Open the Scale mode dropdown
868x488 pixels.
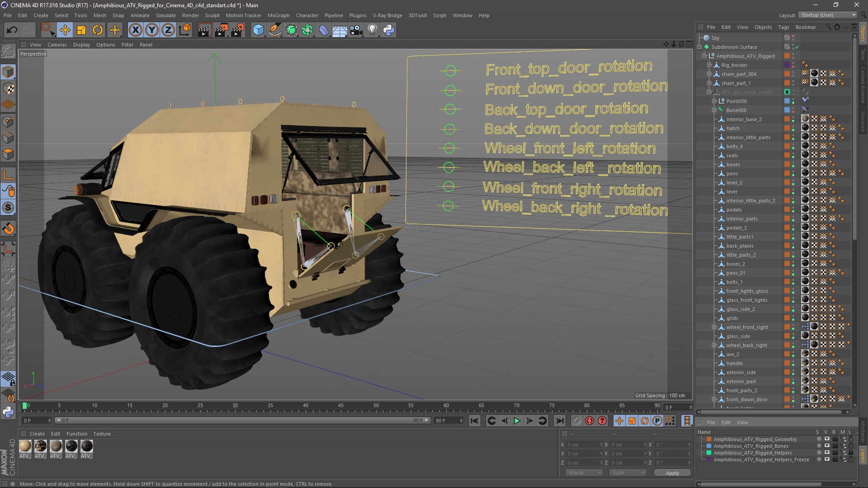pyautogui.click(x=627, y=473)
